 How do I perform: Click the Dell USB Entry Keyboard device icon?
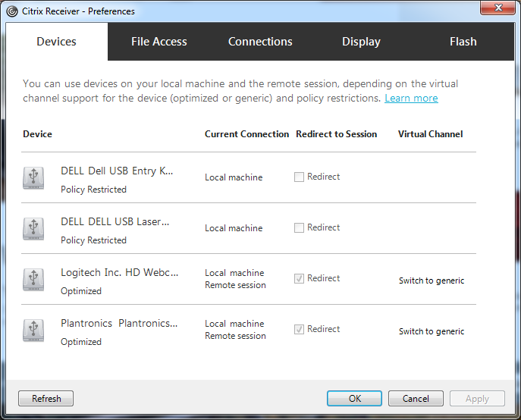[33, 177]
